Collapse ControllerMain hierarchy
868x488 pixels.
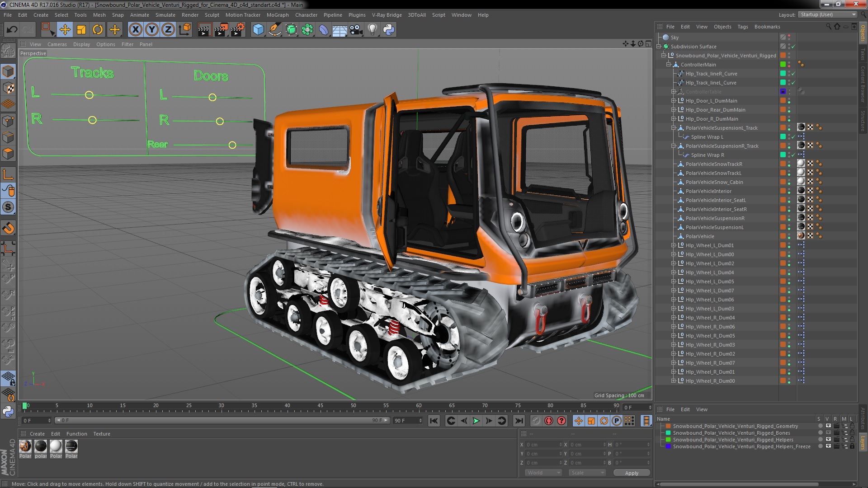coord(668,65)
